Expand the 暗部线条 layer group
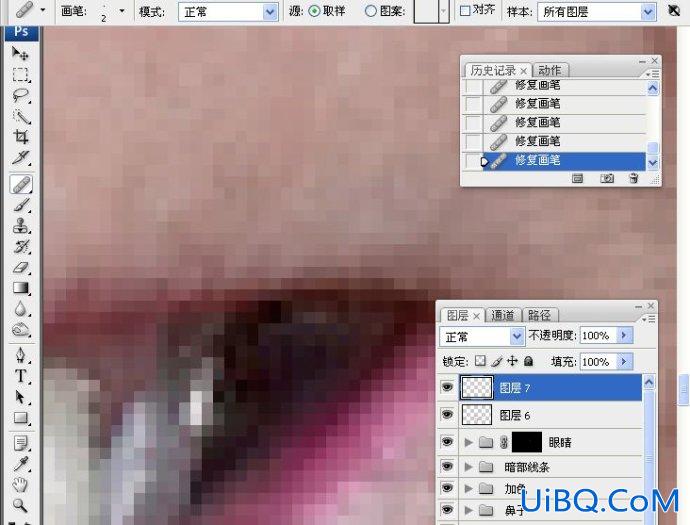 469,466
